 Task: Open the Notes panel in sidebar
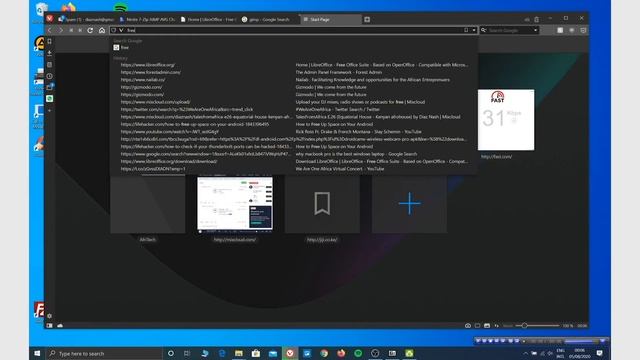click(49, 64)
